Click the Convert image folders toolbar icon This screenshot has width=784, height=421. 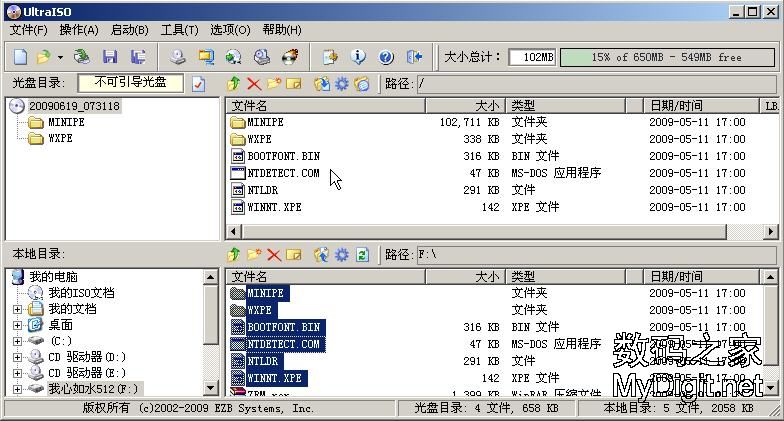pos(206,57)
